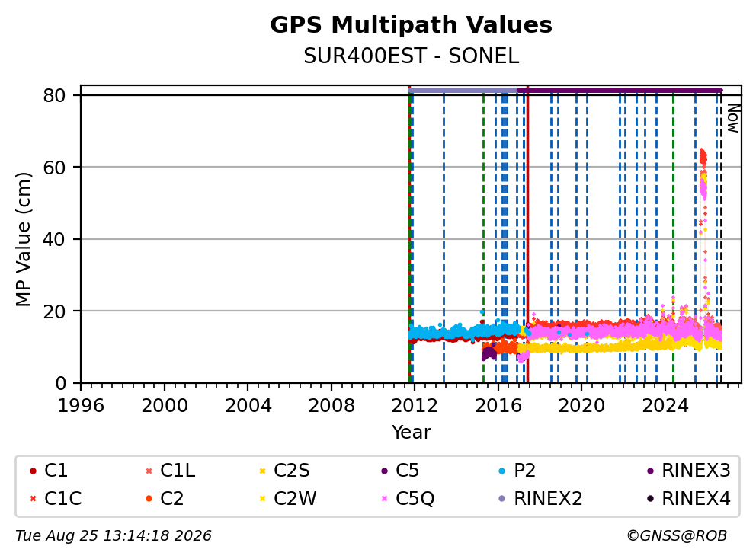Click the 2024 tick label on the Year axis

(x=665, y=406)
